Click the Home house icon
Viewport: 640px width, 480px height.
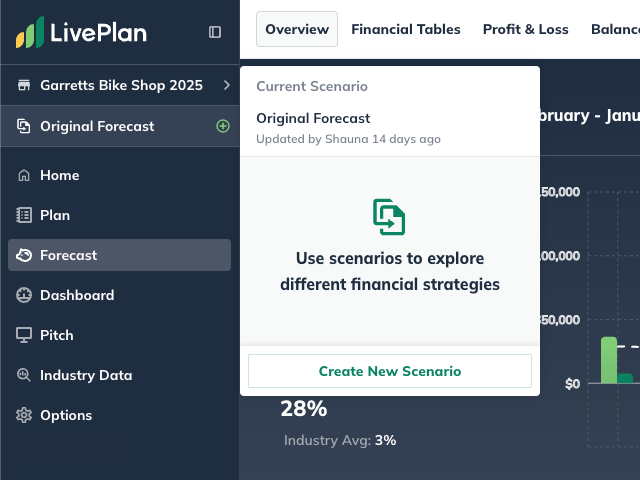(x=24, y=175)
